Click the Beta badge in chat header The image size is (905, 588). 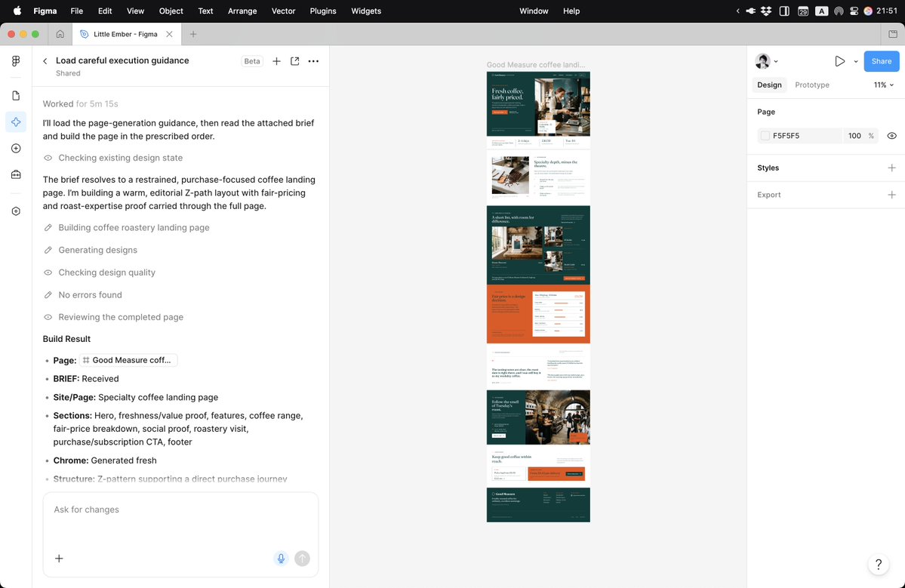tap(251, 61)
